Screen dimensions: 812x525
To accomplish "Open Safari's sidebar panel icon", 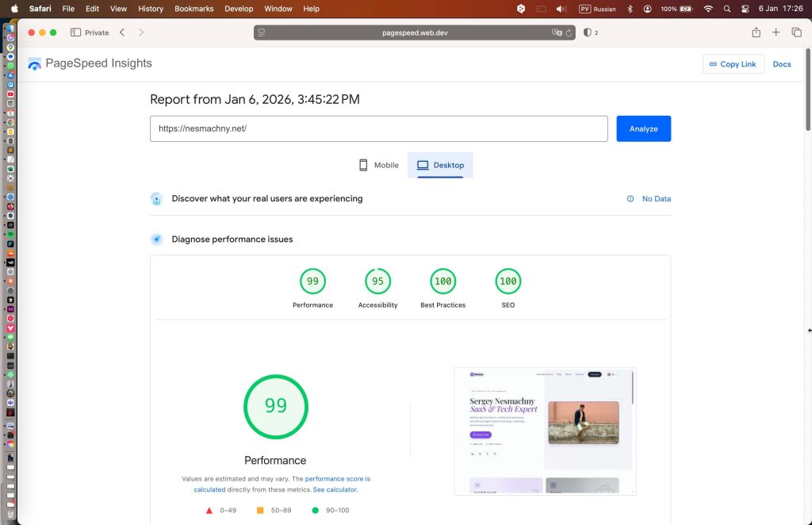I will 75,33.
